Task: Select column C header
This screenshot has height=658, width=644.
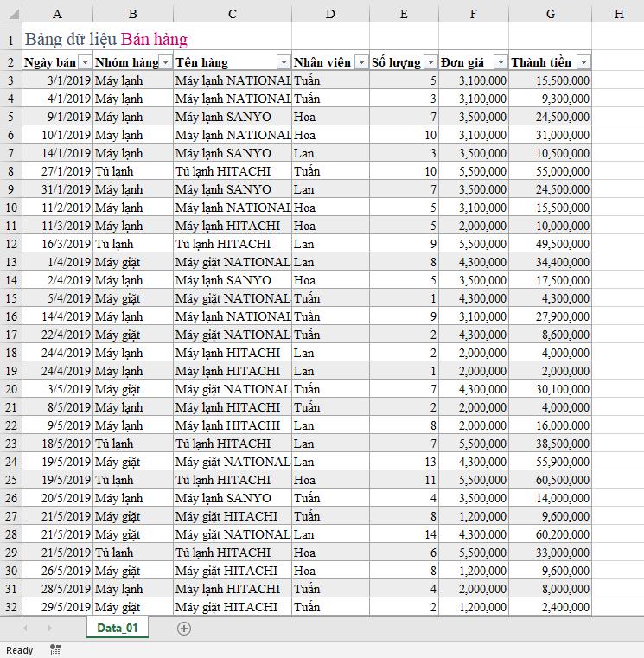Action: (233, 15)
